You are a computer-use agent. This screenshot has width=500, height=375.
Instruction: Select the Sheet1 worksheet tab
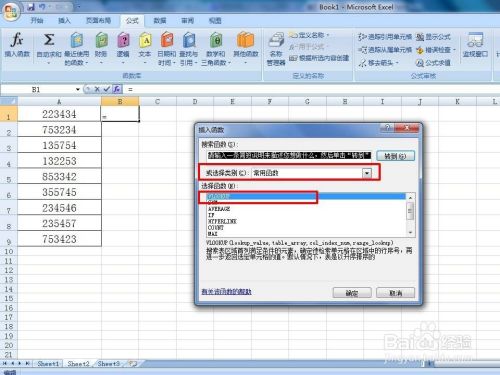[x=48, y=363]
